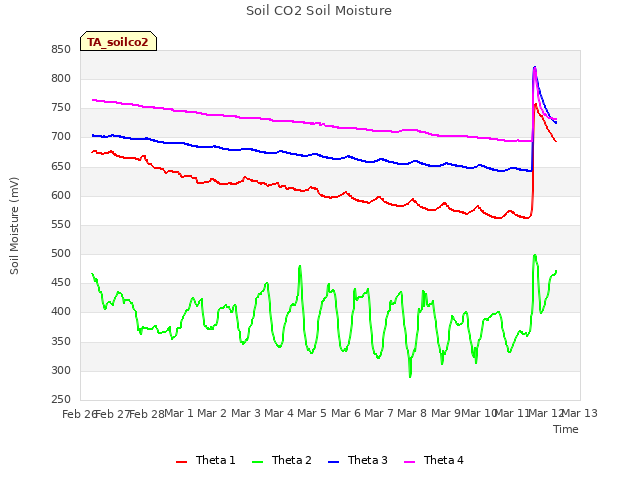Click the Mar 6 x-axis date label

(346, 413)
